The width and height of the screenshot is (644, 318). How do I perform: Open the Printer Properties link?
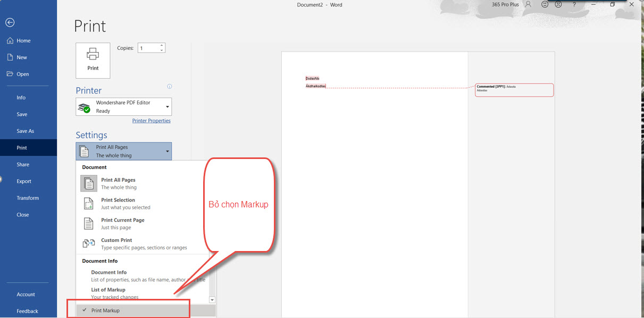point(151,121)
